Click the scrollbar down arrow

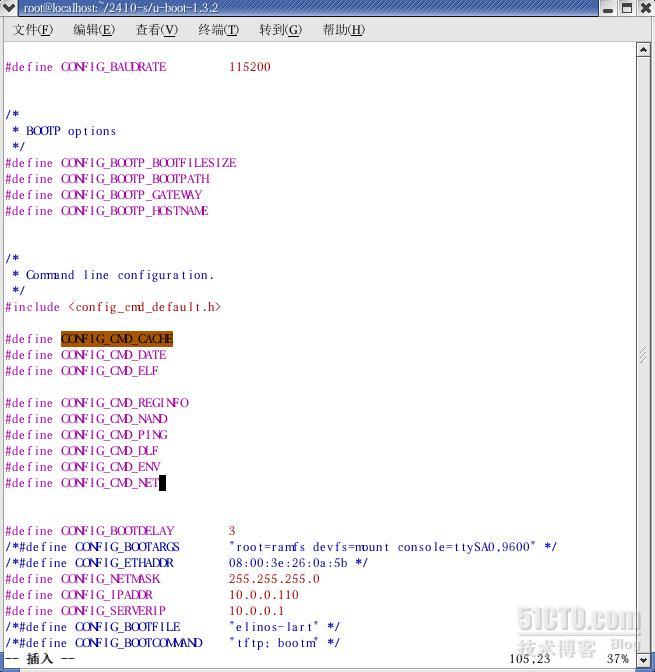[643, 659]
